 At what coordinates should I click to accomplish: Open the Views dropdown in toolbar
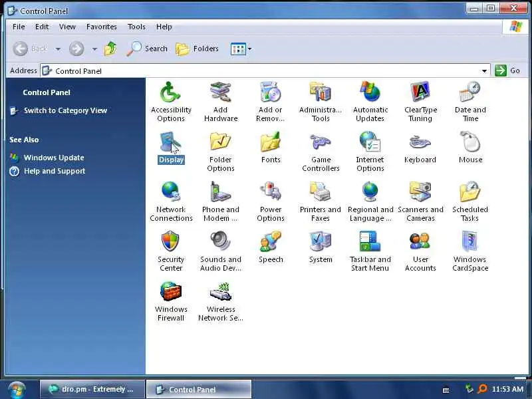point(241,49)
